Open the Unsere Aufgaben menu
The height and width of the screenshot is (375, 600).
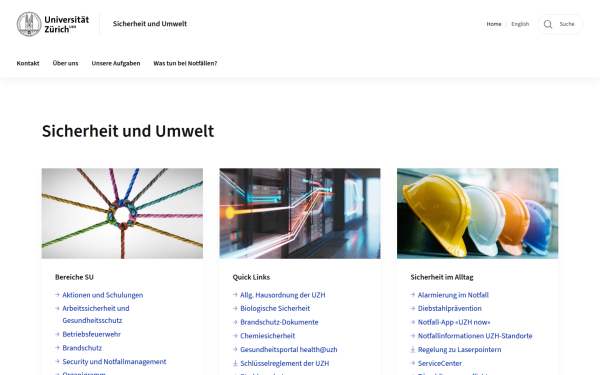116,63
